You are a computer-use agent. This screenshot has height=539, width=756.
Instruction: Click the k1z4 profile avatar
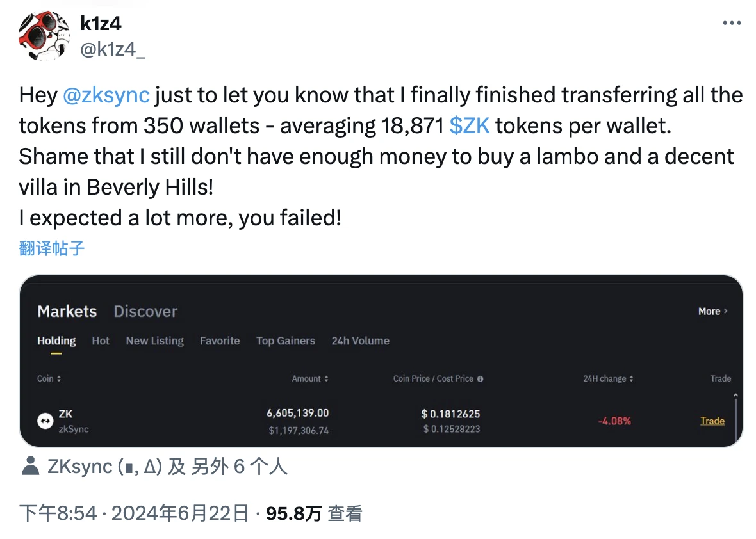tap(44, 35)
